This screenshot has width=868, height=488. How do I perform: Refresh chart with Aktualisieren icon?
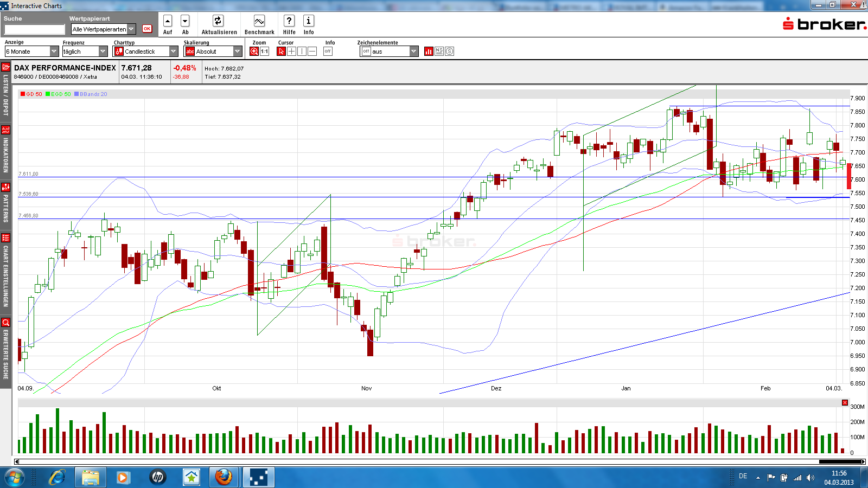point(218,21)
